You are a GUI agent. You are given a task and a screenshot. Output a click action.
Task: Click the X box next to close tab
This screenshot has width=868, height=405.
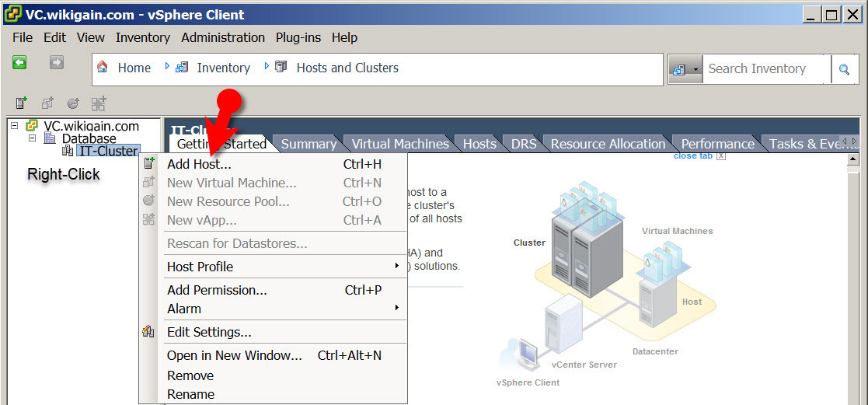[721, 155]
